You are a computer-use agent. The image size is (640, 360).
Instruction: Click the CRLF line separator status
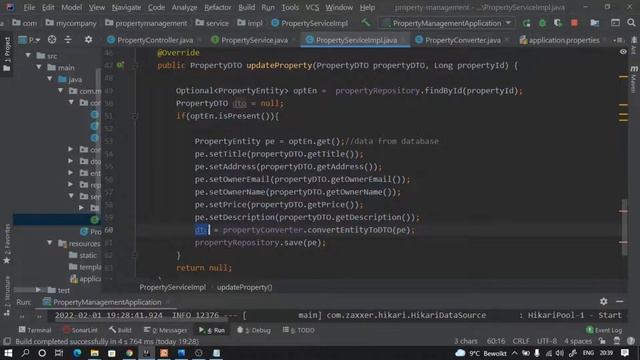[x=521, y=341]
